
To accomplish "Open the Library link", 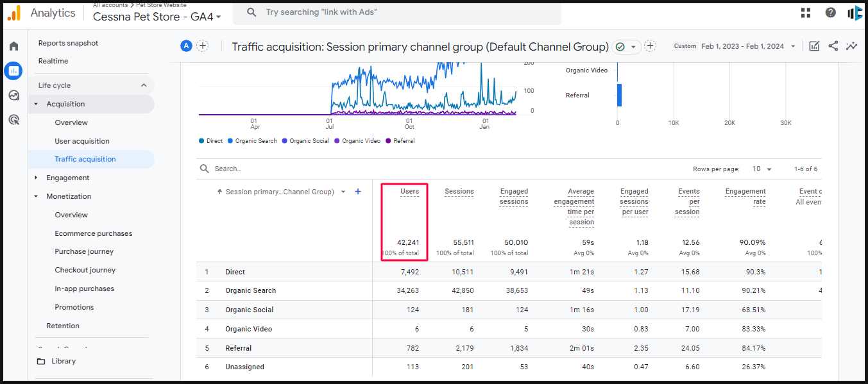I will tap(64, 361).
